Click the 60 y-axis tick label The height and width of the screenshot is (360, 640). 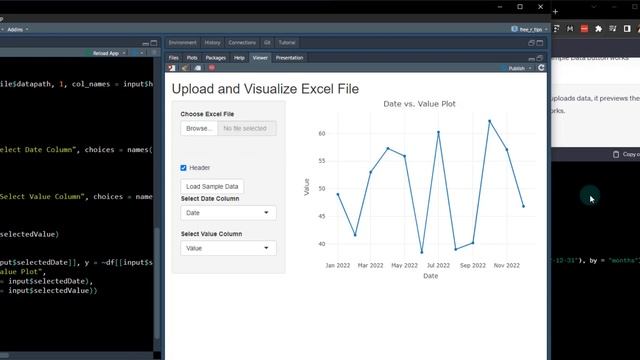tap(322, 133)
